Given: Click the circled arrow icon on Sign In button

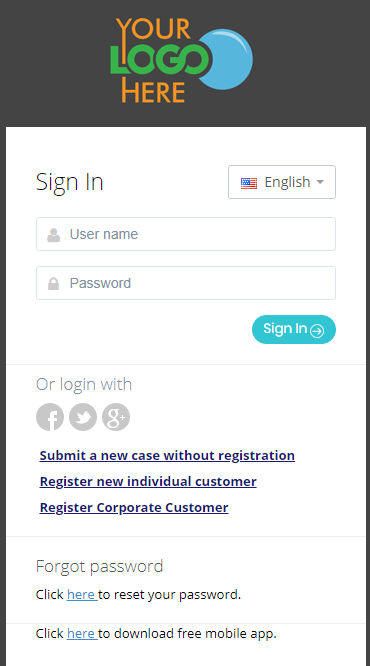Looking at the screenshot, I should coord(317,330).
